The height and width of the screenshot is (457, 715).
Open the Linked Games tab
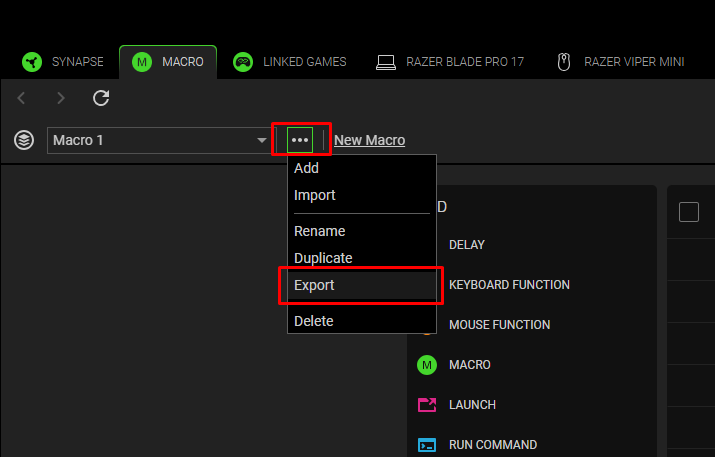[x=290, y=62]
